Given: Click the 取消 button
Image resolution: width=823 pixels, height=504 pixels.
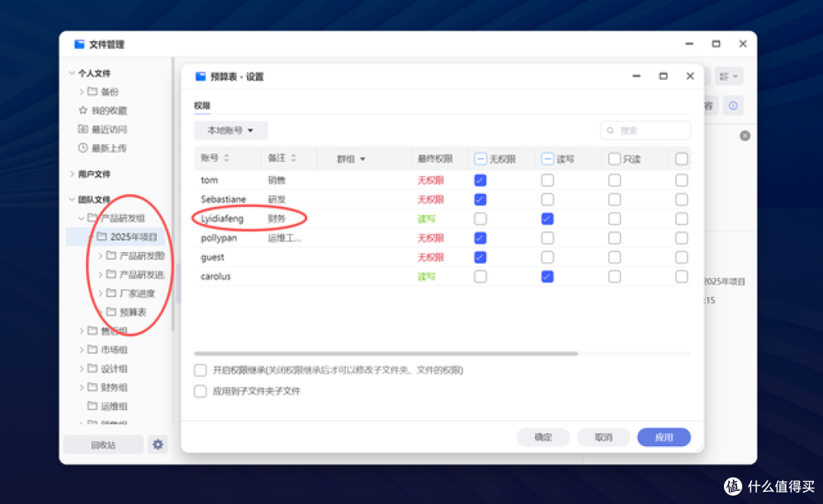Looking at the screenshot, I should [x=604, y=437].
